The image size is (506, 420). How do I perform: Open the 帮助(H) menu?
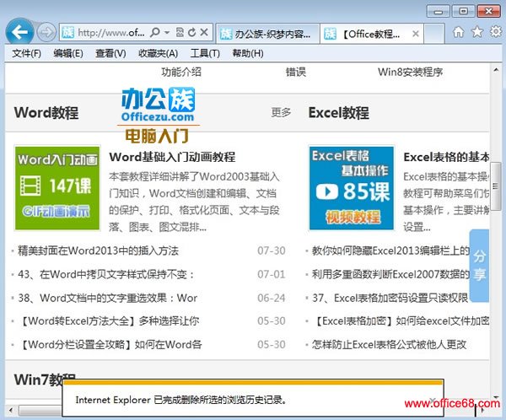tap(248, 53)
